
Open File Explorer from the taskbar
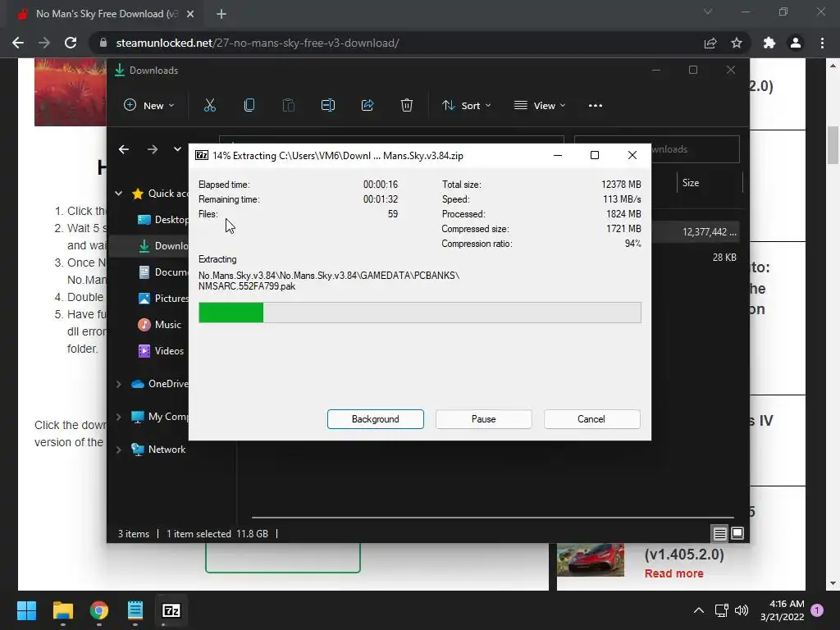click(62, 610)
